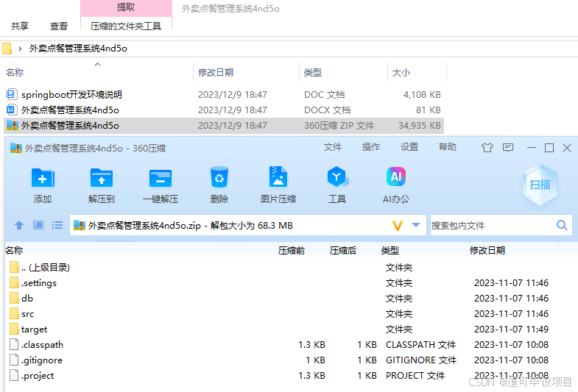Switch to the thumbnail view icon

38,225
